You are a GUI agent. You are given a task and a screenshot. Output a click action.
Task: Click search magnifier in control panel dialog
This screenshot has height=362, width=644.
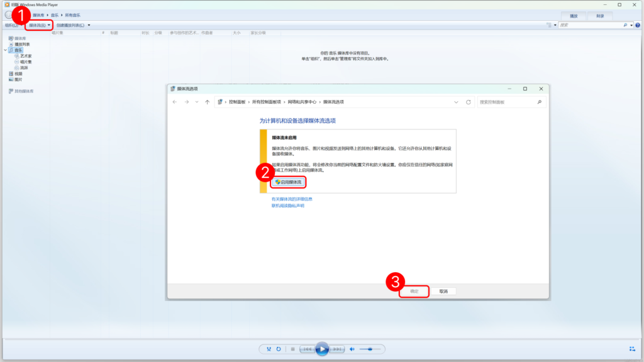539,102
